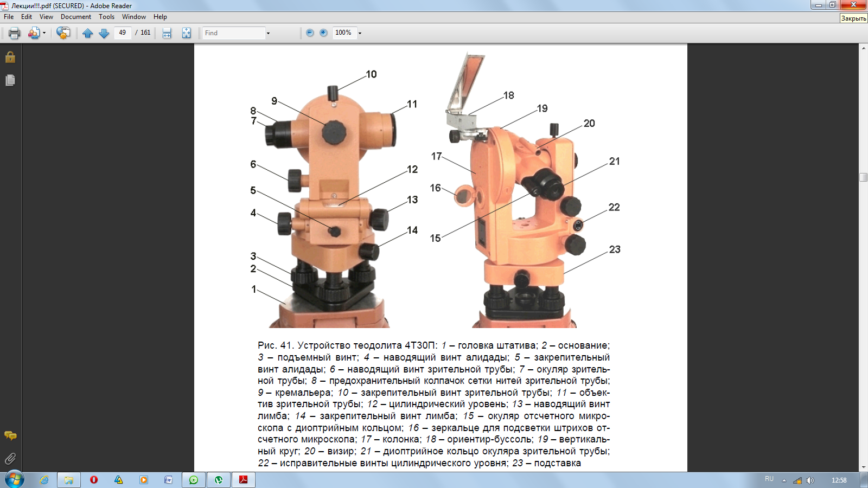Open Microsoft Word from taskbar
The height and width of the screenshot is (488, 868).
(x=169, y=480)
